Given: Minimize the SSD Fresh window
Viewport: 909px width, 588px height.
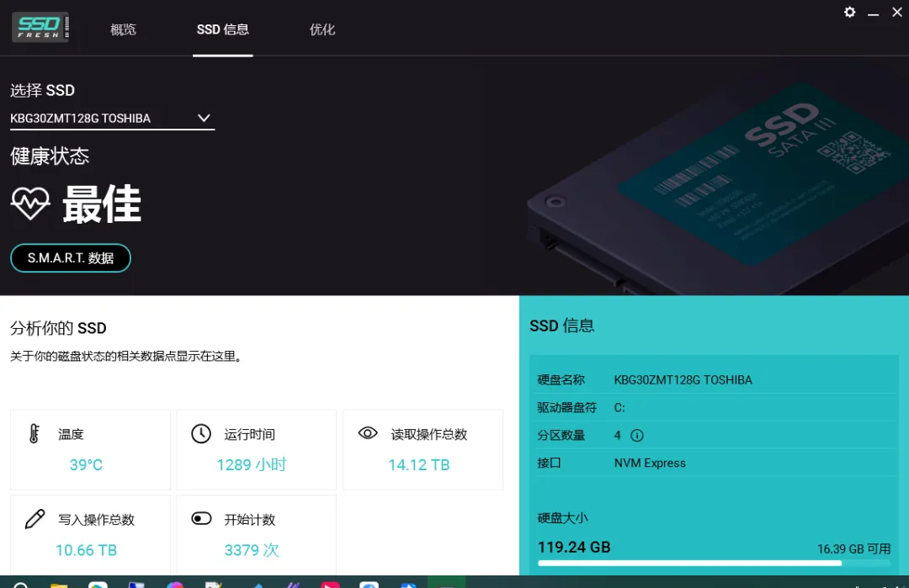Looking at the screenshot, I should pos(873,13).
